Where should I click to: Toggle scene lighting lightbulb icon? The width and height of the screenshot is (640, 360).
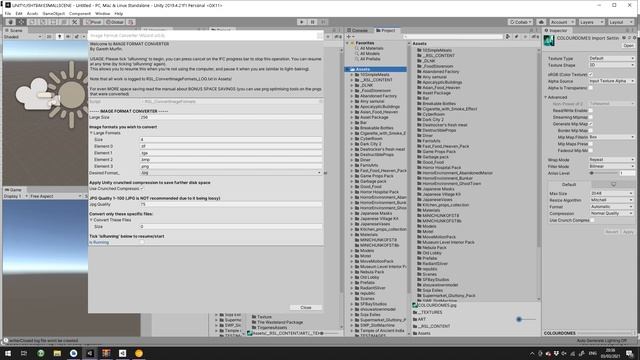pos(60,37)
